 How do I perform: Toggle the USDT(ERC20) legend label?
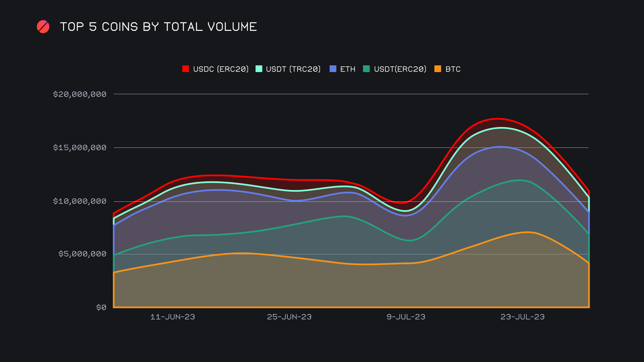tap(400, 69)
